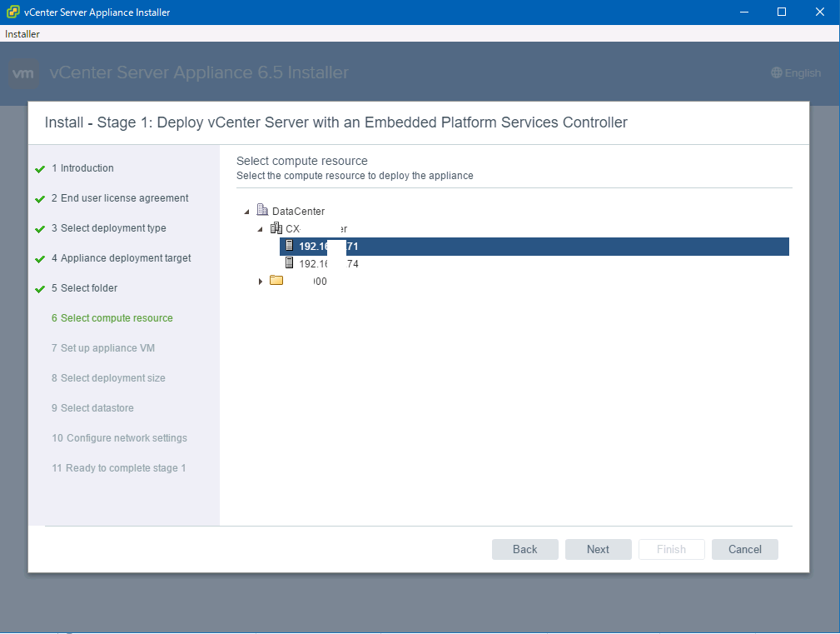The image size is (840, 634).
Task: Click the DataCenter building icon
Action: [x=262, y=210]
